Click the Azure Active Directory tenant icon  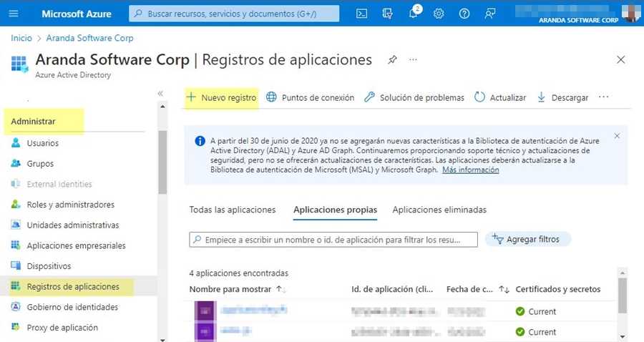click(19, 64)
